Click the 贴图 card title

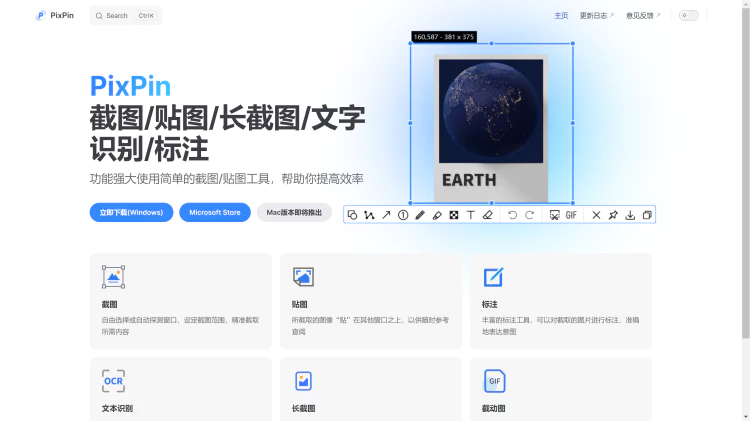point(299,304)
